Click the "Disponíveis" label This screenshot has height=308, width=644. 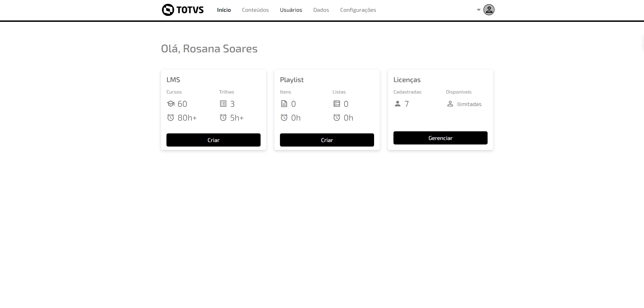(459, 92)
